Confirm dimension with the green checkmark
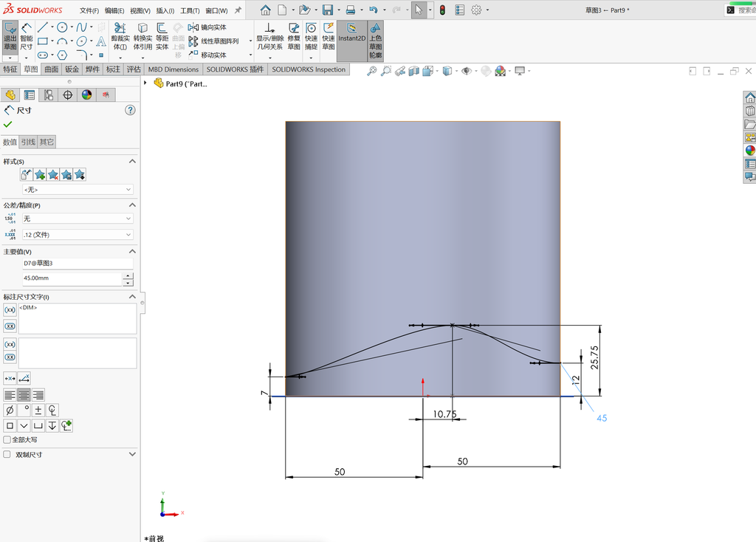This screenshot has width=756, height=542. click(7, 124)
